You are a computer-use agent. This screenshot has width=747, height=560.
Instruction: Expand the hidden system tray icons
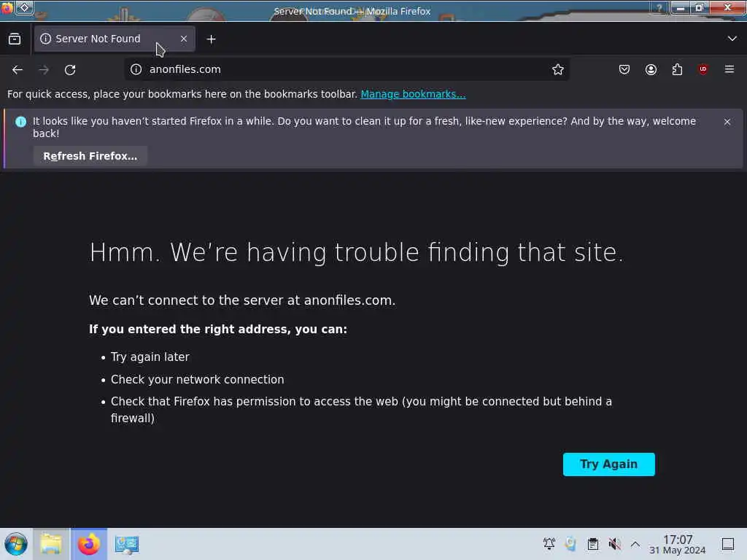pyautogui.click(x=635, y=544)
